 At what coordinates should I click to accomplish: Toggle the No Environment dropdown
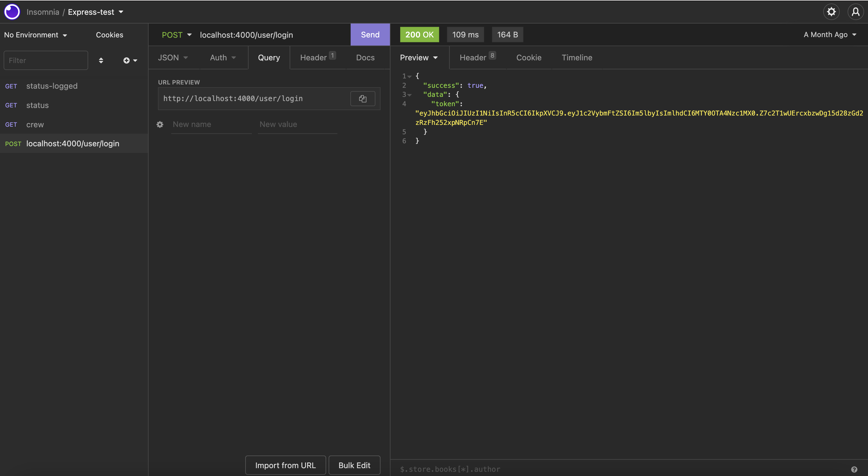tap(35, 34)
